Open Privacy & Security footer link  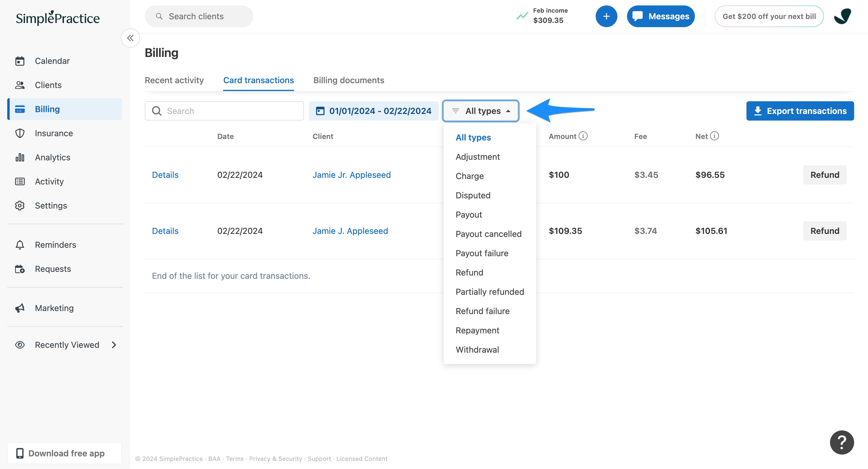click(275, 458)
